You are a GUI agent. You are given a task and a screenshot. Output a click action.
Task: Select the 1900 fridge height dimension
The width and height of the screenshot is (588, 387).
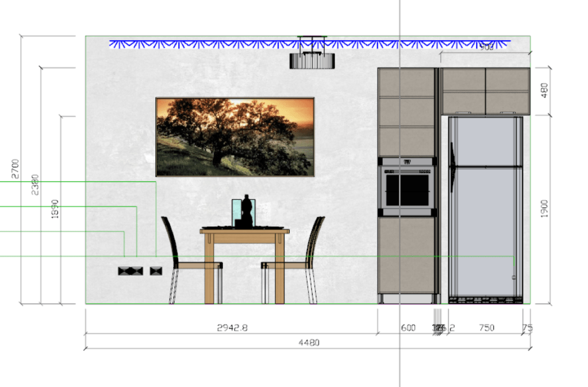point(544,209)
